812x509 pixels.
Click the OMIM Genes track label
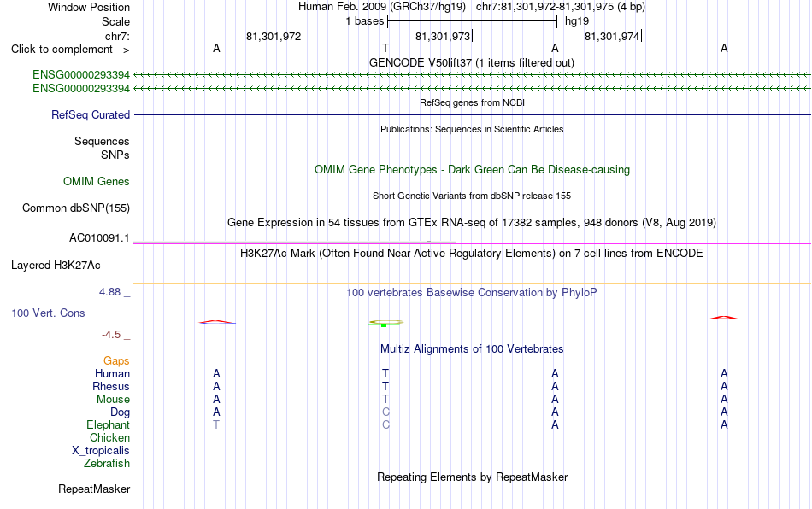(97, 182)
